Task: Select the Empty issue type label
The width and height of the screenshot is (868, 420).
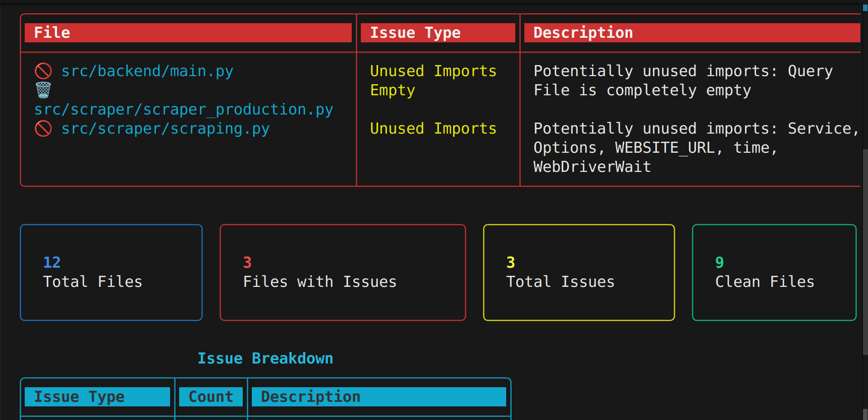Action: (x=393, y=90)
